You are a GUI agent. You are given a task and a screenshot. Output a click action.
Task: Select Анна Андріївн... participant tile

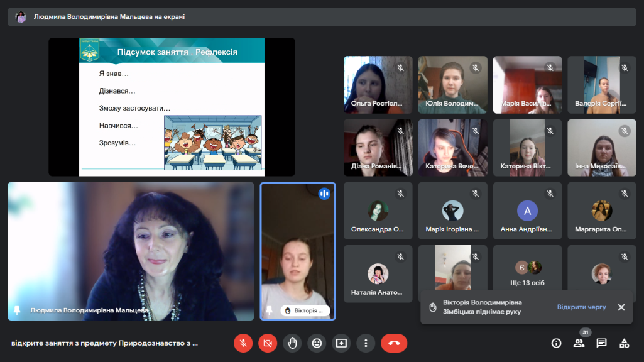pyautogui.click(x=527, y=211)
